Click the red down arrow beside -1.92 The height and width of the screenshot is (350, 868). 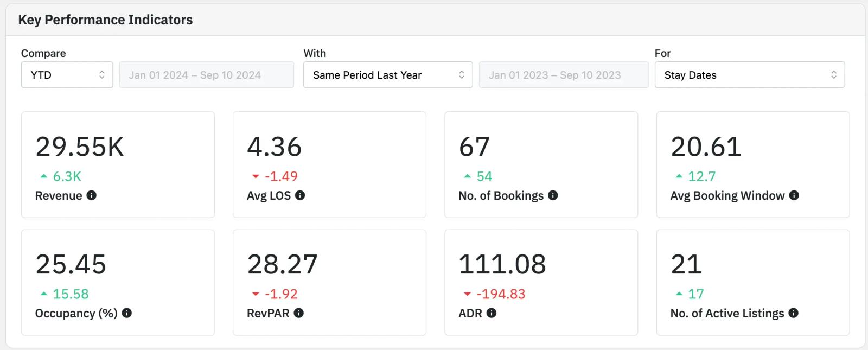(x=256, y=294)
